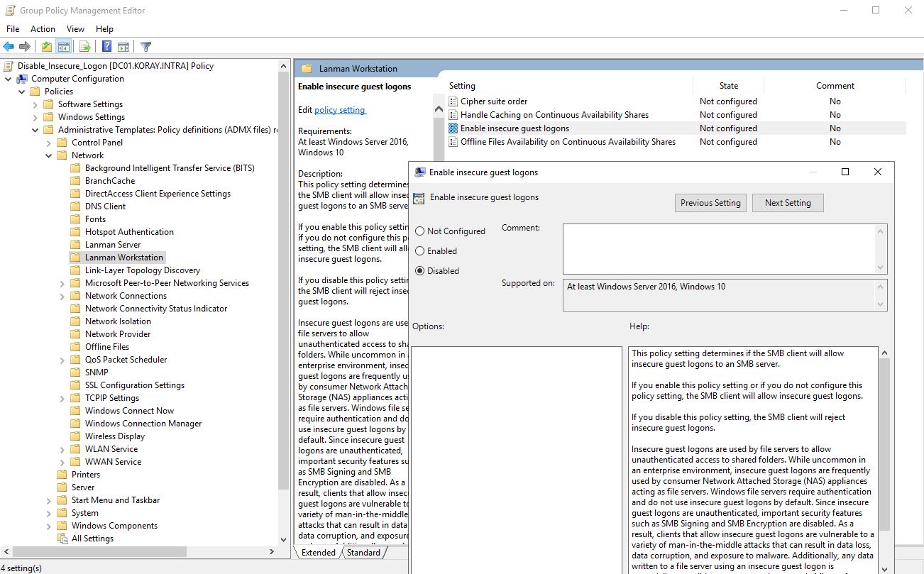Toggle the Show/Hide Console Tree icon
The width and height of the screenshot is (924, 574).
[x=64, y=47]
